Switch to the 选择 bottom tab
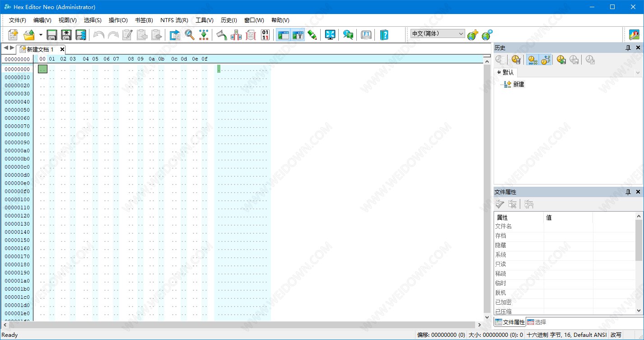Image resolution: width=644 pixels, height=340 pixels. (537, 322)
